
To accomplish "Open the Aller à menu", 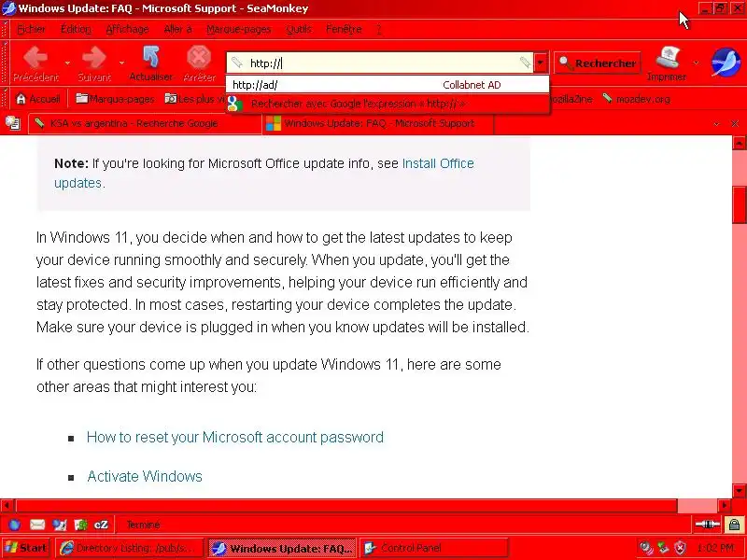I will [177, 29].
